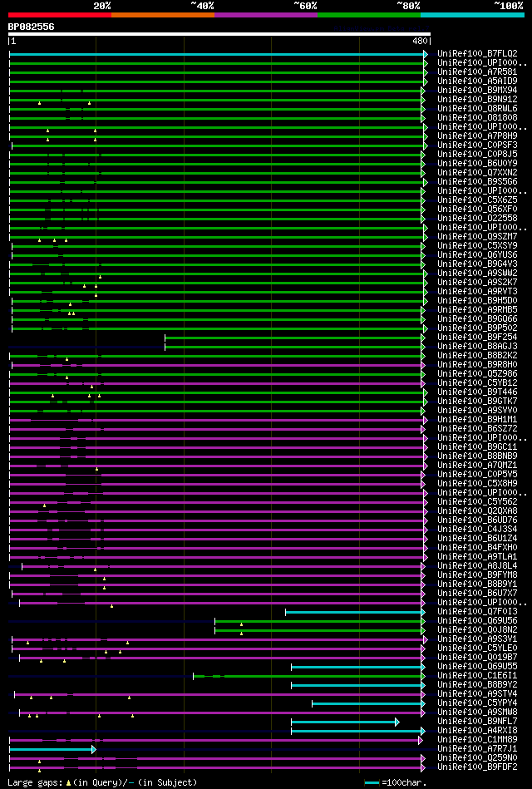
Task: Open hit UniRef100_A9TLA1
Action: (477, 557)
